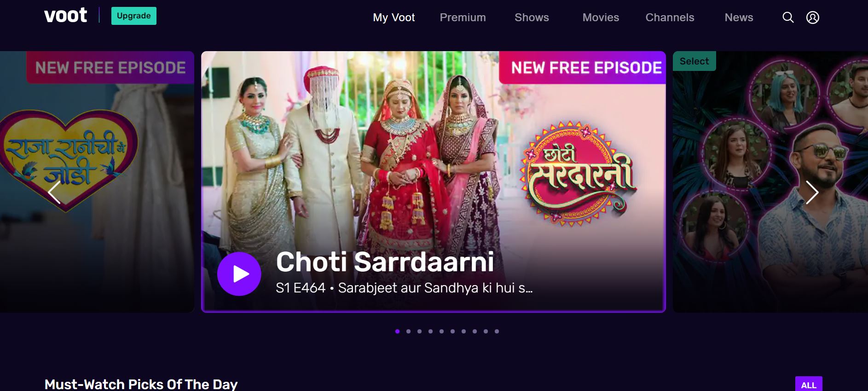The width and height of the screenshot is (868, 391).
Task: Open the Premium menu item
Action: pyautogui.click(x=463, y=18)
